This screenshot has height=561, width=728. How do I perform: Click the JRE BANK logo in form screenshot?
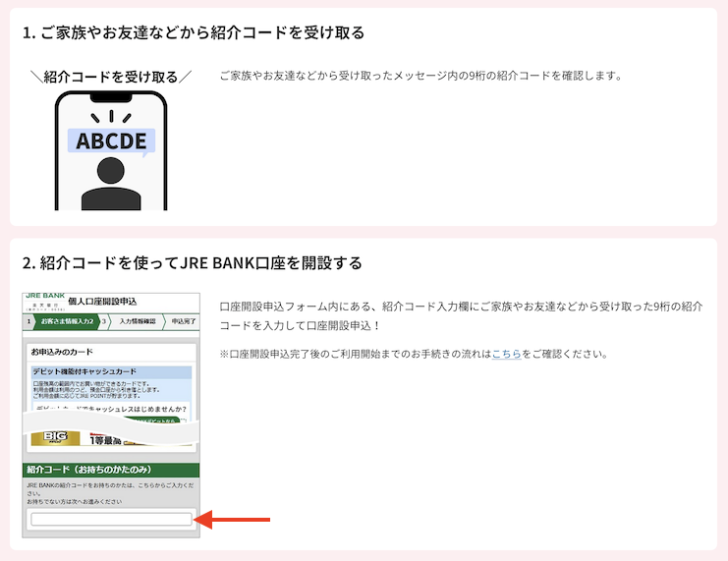coord(44,298)
